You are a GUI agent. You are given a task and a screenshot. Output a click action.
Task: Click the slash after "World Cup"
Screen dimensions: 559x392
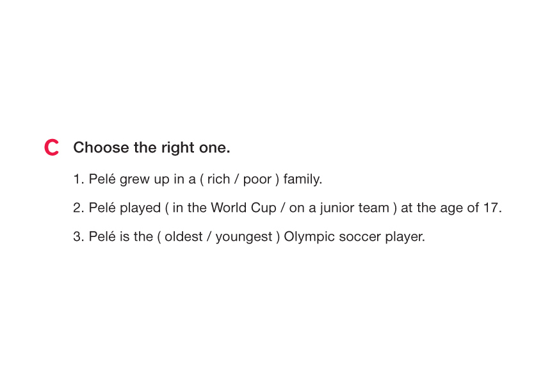click(x=282, y=208)
